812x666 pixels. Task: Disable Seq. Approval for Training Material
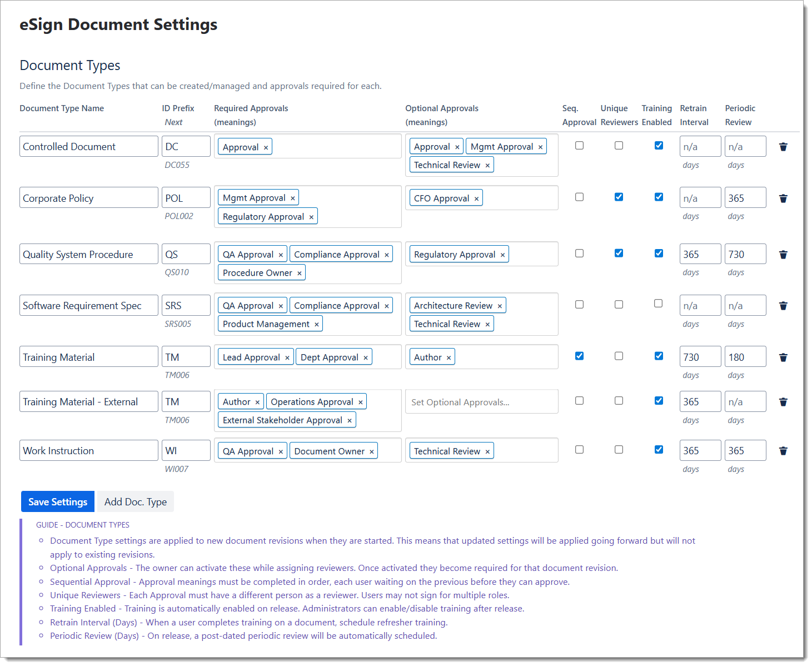[579, 356]
